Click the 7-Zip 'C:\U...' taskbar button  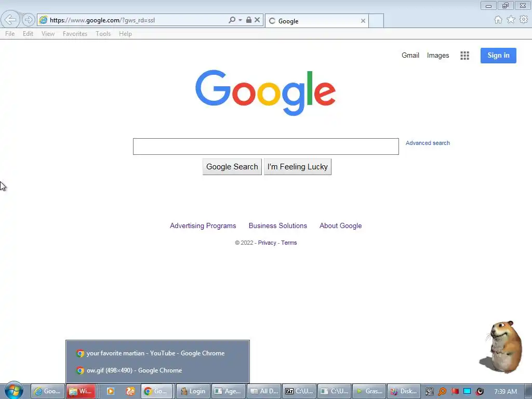click(x=299, y=391)
